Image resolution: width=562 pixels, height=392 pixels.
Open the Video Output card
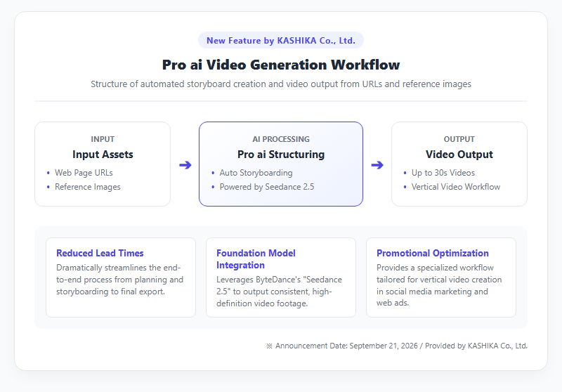click(459, 164)
